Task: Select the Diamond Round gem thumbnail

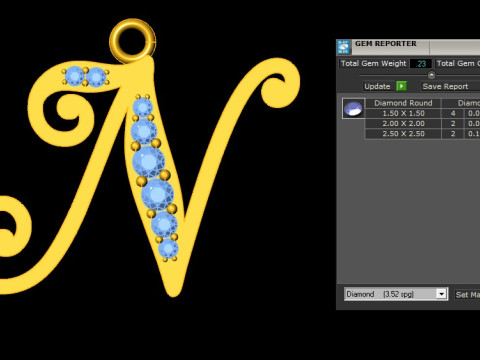Action: click(x=353, y=108)
